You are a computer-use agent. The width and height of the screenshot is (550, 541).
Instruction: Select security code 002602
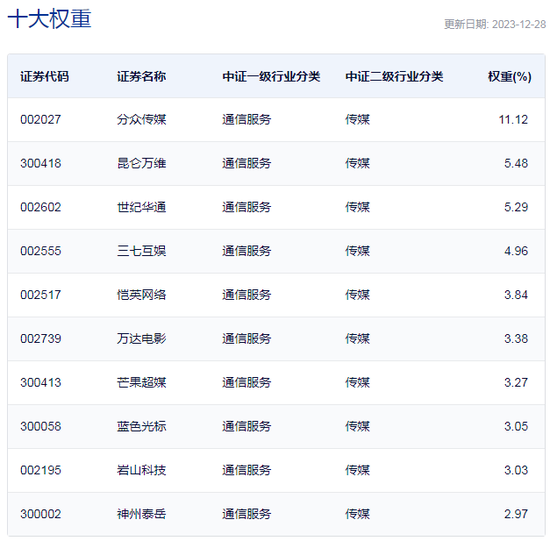(x=41, y=207)
